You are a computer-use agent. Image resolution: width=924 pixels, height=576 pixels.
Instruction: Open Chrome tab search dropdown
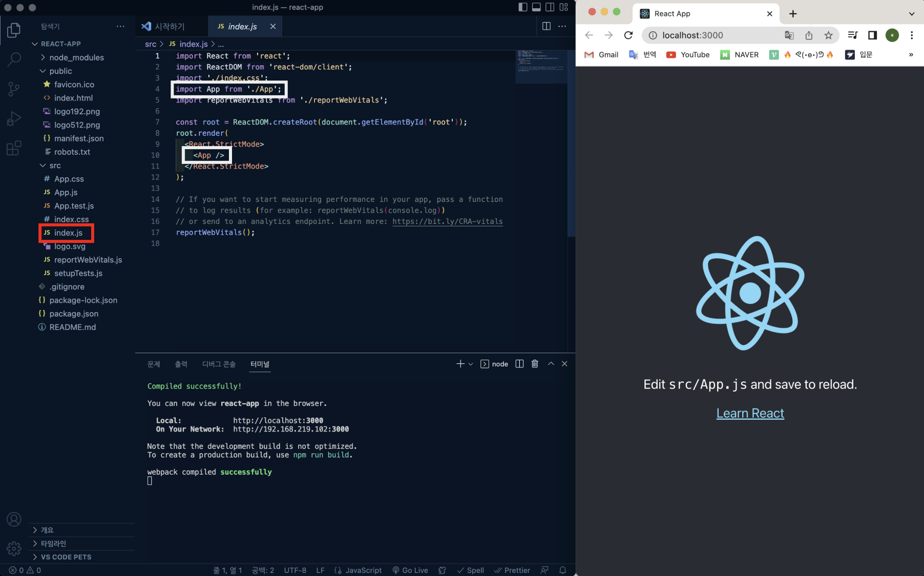click(912, 14)
